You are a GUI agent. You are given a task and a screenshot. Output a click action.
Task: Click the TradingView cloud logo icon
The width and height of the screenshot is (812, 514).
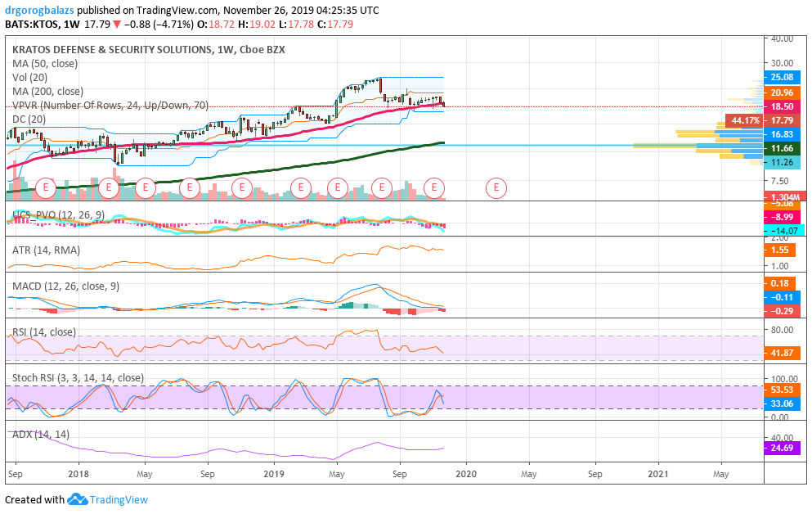click(x=77, y=500)
